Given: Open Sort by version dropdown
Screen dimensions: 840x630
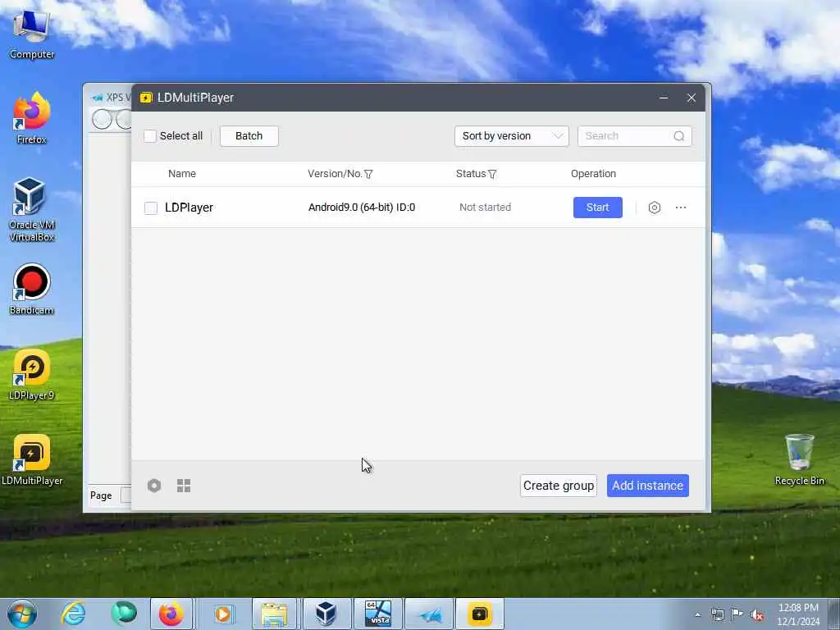Looking at the screenshot, I should (512, 136).
